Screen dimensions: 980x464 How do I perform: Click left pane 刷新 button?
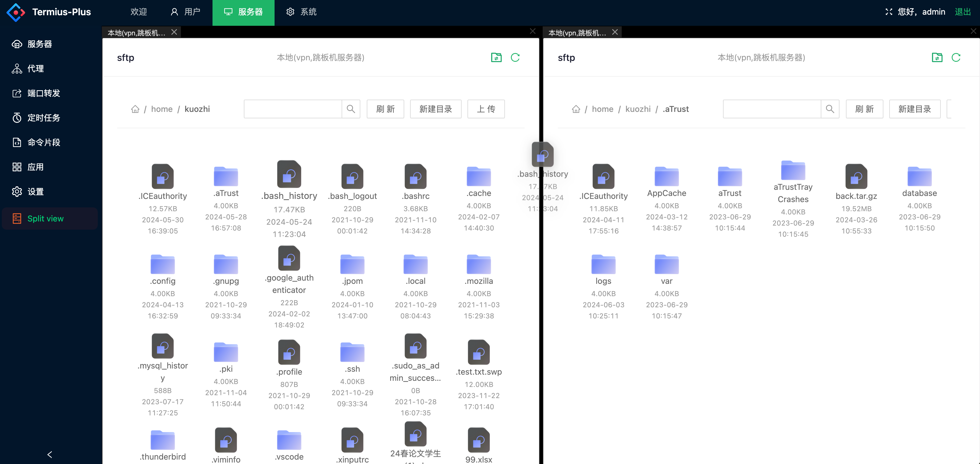[x=386, y=109]
